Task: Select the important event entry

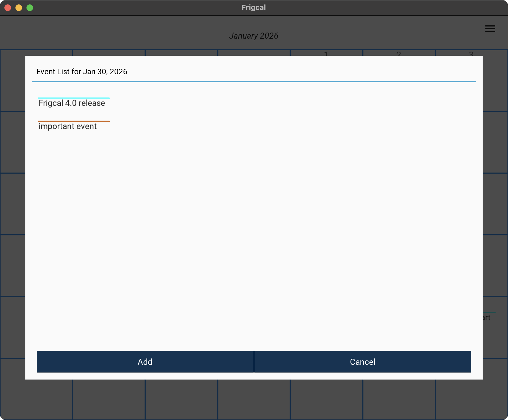Action: click(68, 126)
